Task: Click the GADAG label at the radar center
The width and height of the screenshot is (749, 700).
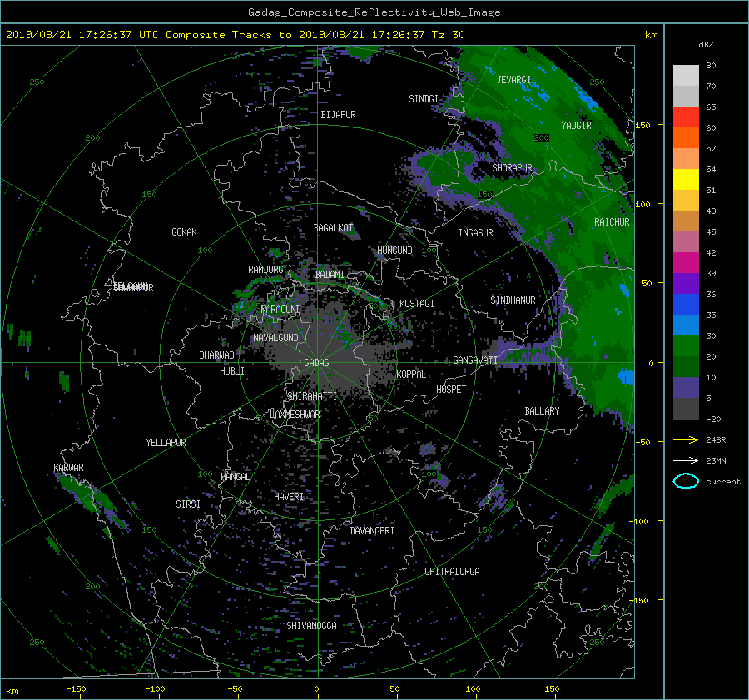Action: pos(316,363)
